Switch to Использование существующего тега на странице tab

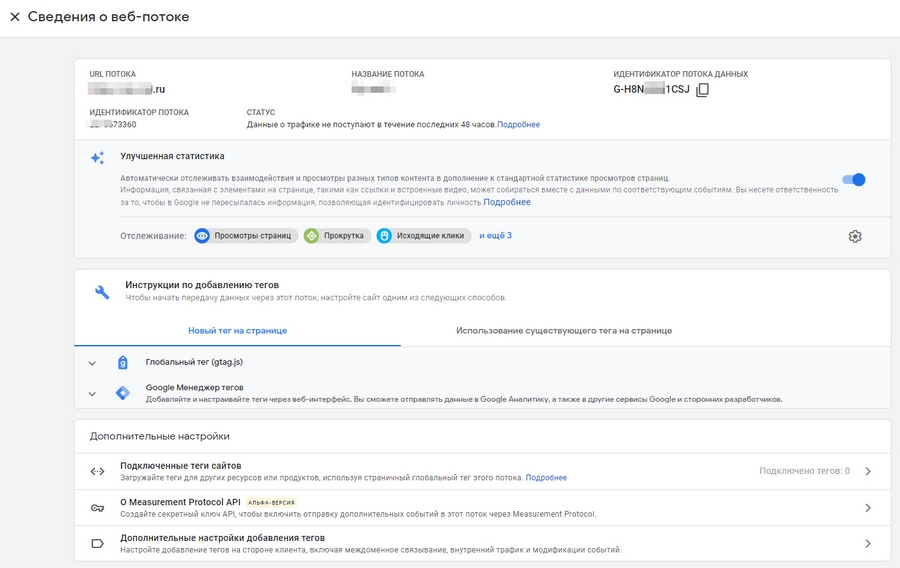coord(564,330)
